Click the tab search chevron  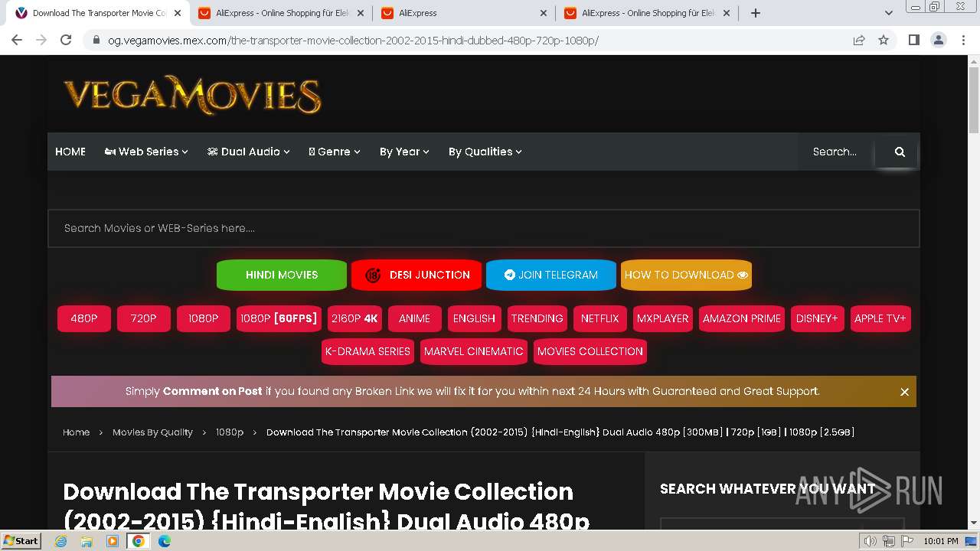[888, 13]
